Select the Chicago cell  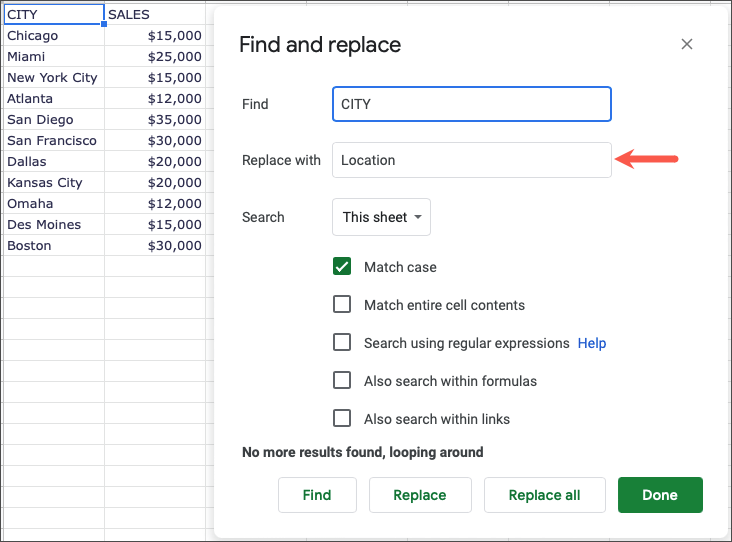pos(52,36)
